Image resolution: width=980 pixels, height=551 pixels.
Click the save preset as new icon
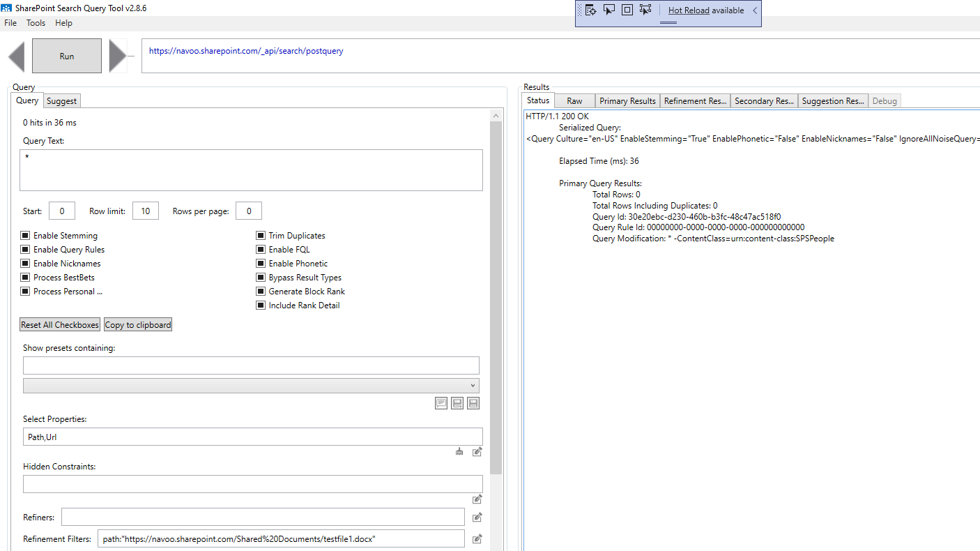click(x=457, y=402)
